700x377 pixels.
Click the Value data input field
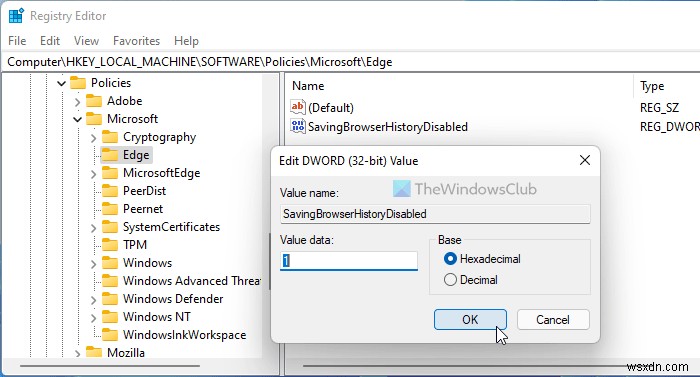[x=349, y=261]
